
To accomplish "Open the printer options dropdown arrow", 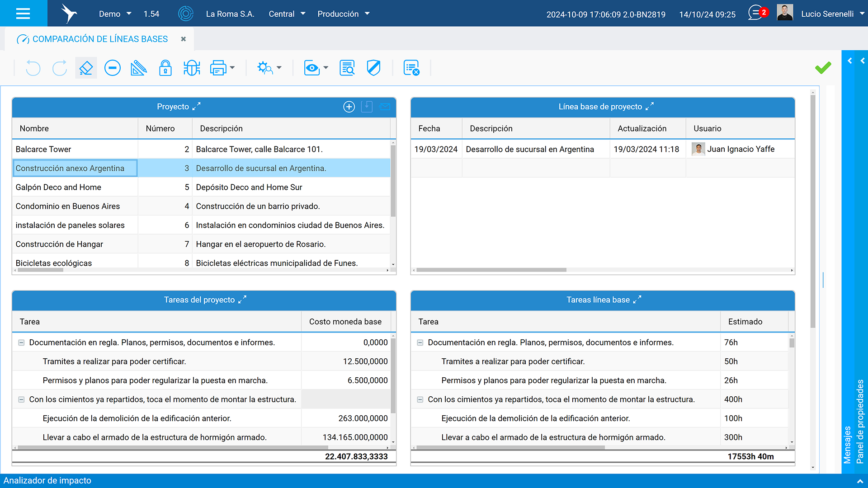I will point(232,68).
